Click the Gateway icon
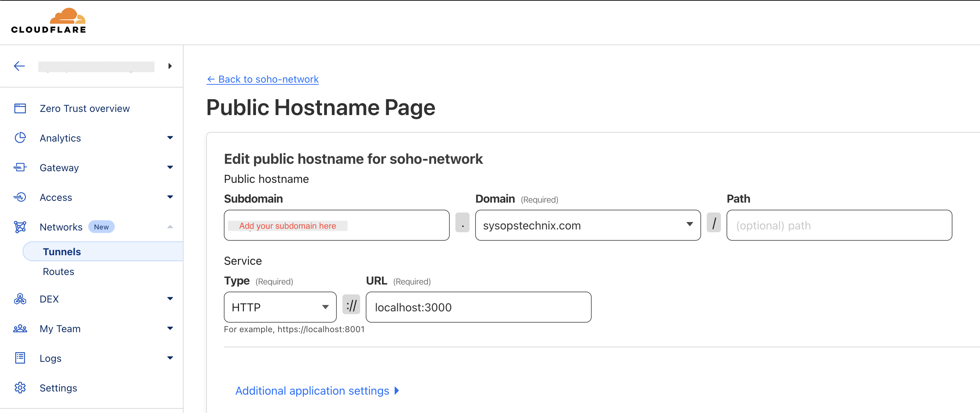Viewport: 980px width, 413px height. (x=20, y=167)
